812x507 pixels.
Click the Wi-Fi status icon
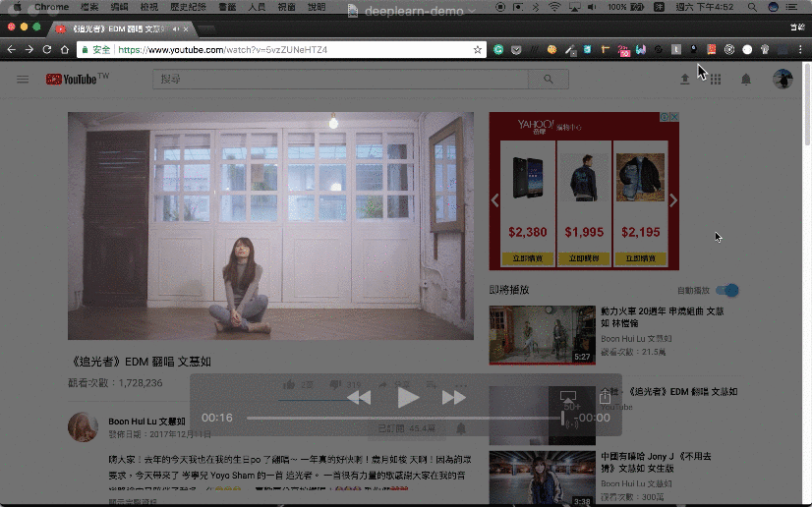coord(554,7)
